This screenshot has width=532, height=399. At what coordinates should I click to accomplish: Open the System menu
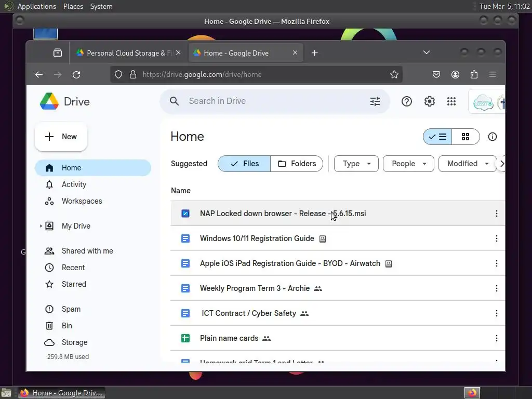click(x=101, y=6)
